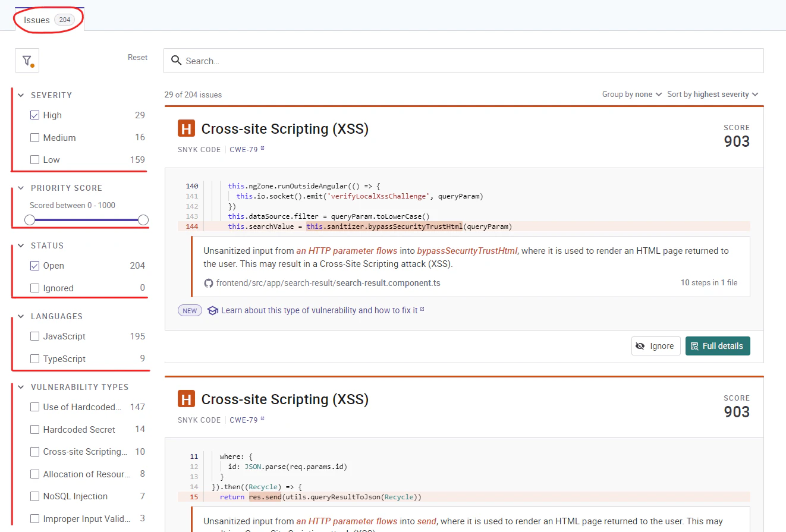
Task: Click the first Cross-site Scripting (XSS) title
Action: 285,129
